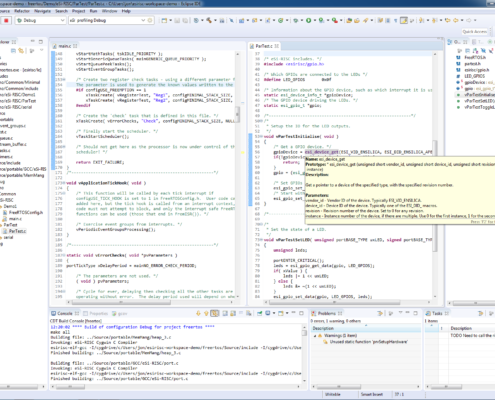This screenshot has width=495, height=400.
Task: Select the ParTest.c editor tab
Action: point(265,46)
